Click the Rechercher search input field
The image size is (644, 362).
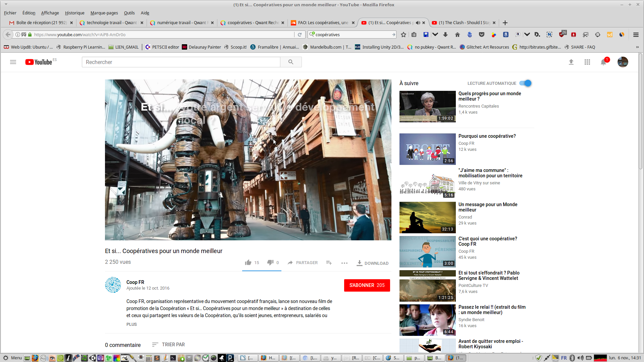pos(181,62)
